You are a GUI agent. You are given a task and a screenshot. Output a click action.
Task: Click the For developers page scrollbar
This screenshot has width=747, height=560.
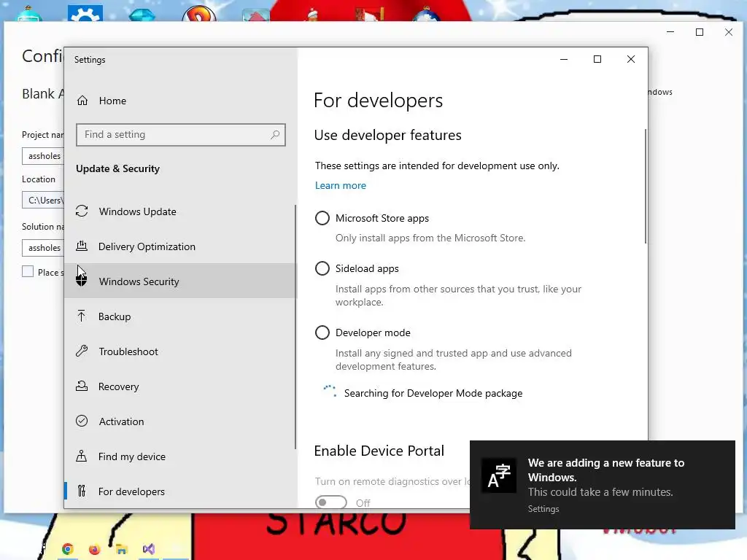pyautogui.click(x=646, y=186)
